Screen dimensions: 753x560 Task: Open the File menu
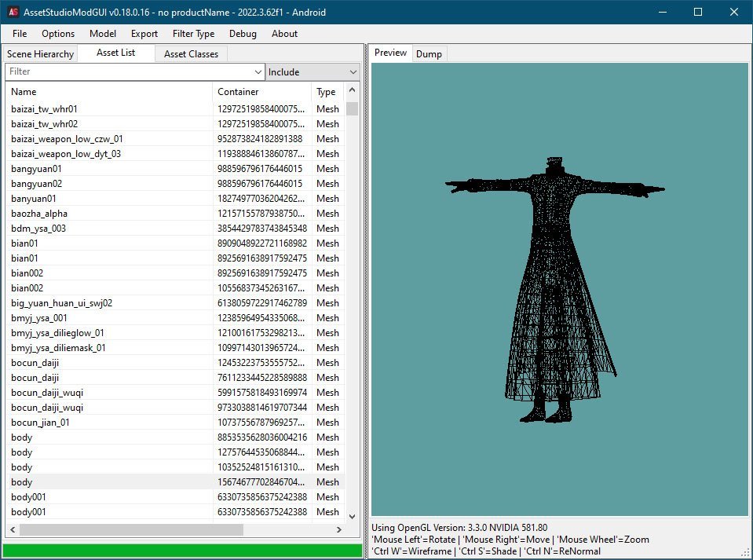coord(20,34)
